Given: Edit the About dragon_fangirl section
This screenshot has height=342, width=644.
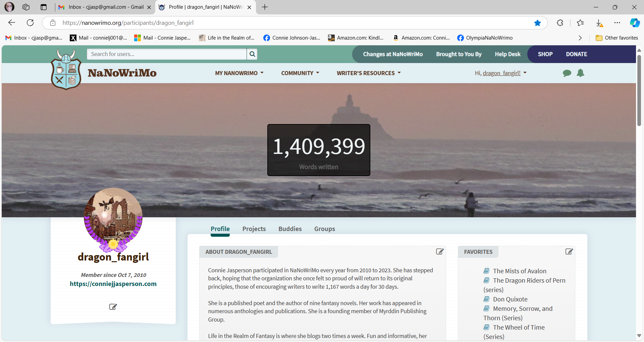Looking at the screenshot, I should 440,251.
